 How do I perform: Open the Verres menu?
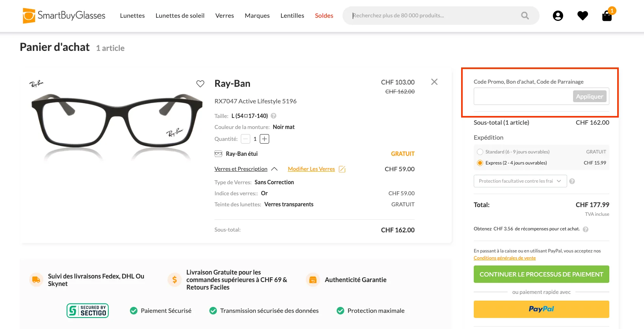click(x=225, y=16)
